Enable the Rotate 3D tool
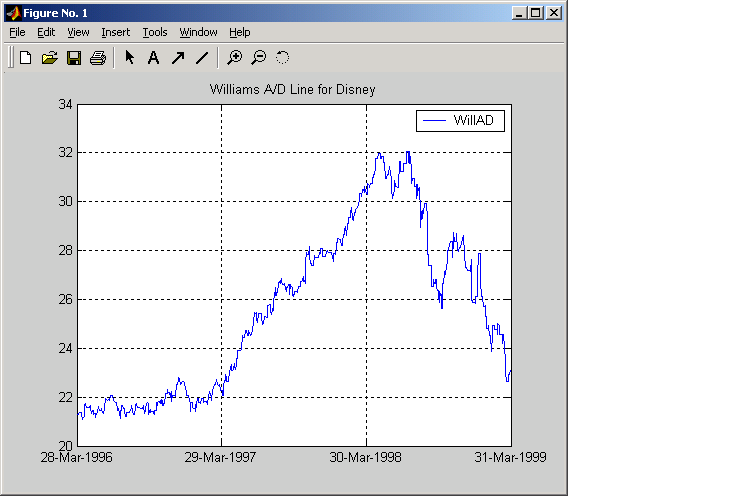The height and width of the screenshot is (503, 740). [x=282, y=58]
